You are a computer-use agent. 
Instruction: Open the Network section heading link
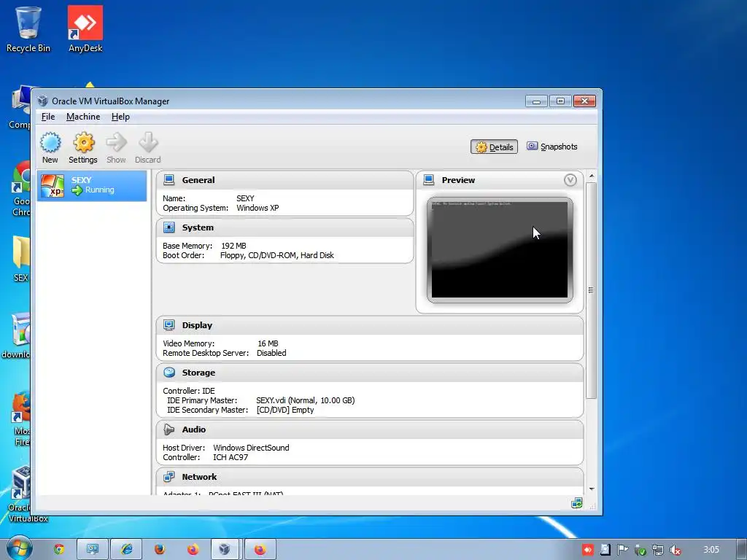tap(199, 477)
